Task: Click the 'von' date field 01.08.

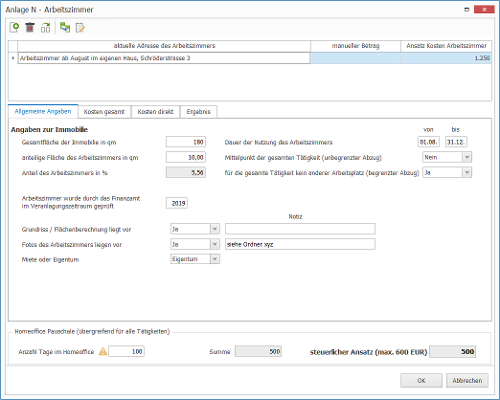Action: tap(429, 142)
